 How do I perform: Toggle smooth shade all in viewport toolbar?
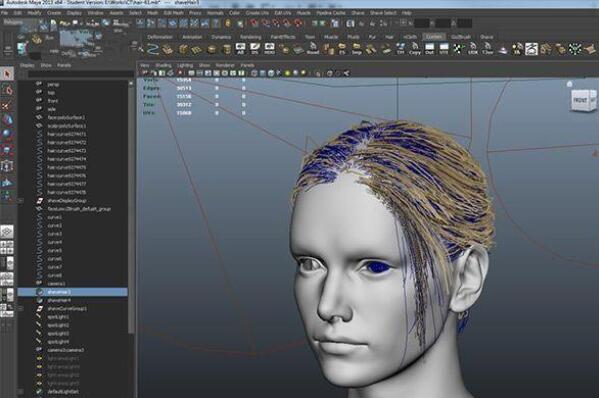pos(262,73)
